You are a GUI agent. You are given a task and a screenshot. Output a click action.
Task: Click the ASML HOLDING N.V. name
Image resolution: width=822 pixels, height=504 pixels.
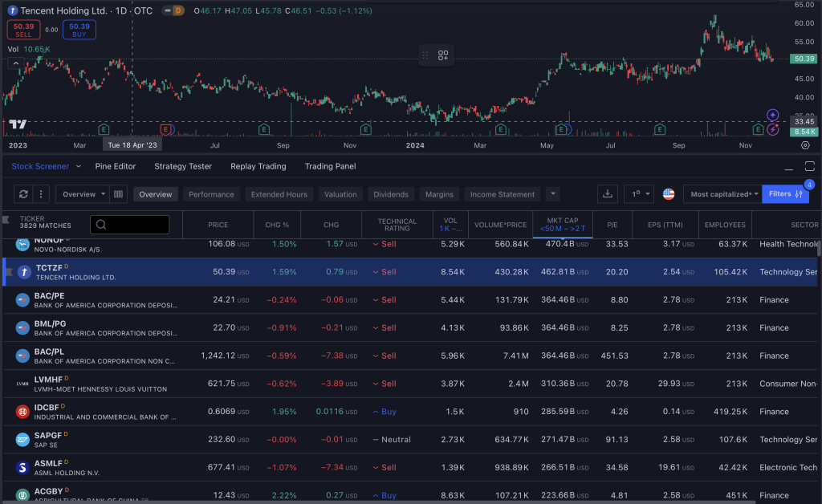click(67, 473)
